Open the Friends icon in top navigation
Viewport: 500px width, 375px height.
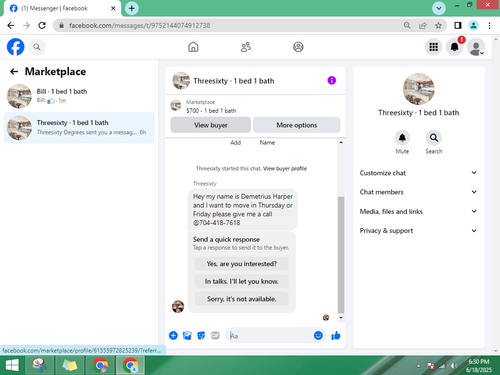tap(246, 47)
